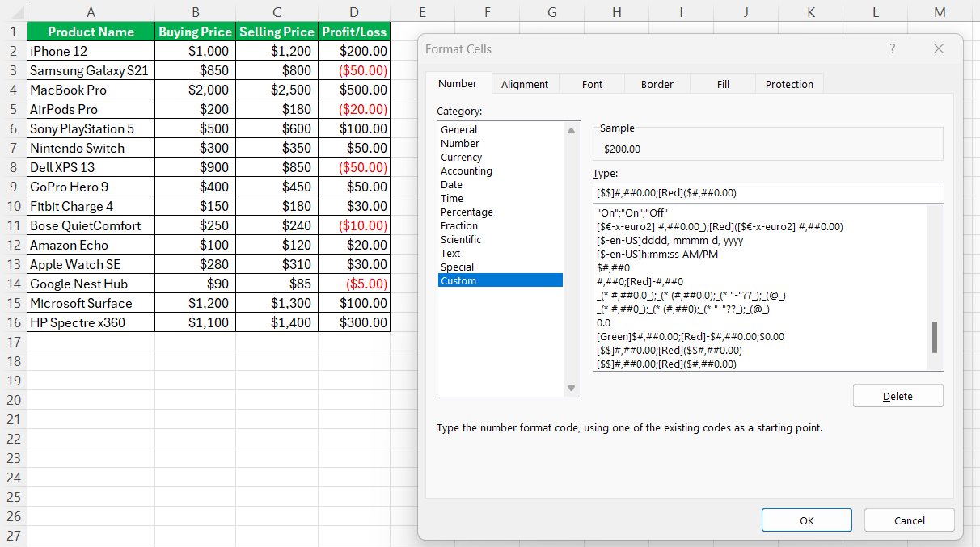Screen dimensions: 980x547
Task: Click the Product Name header cell
Action: (x=91, y=32)
